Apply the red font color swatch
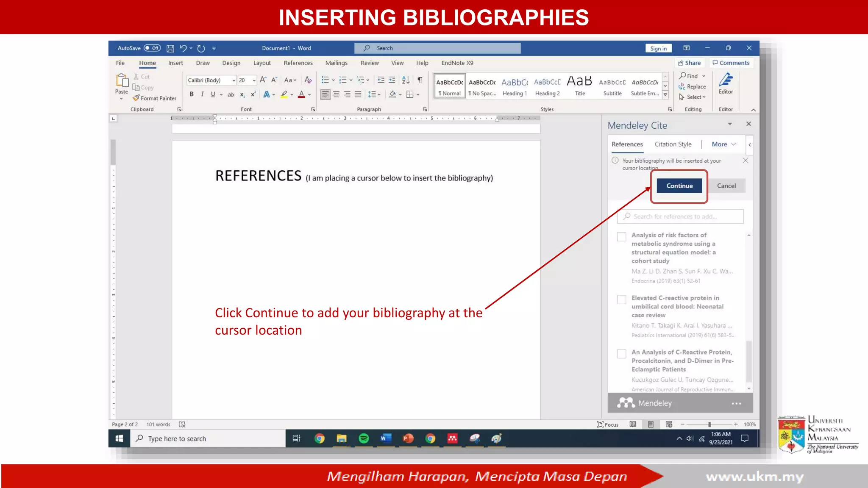This screenshot has height=488, width=868. 301,94
